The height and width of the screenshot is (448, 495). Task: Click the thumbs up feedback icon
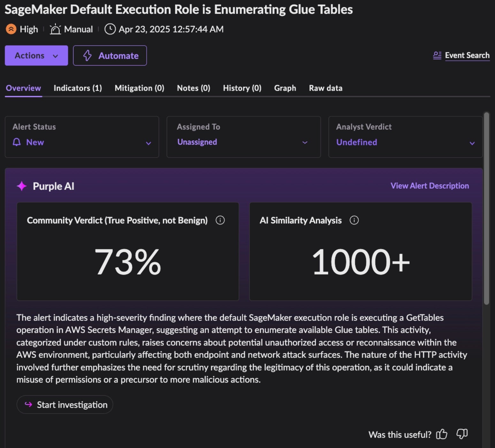[442, 434]
